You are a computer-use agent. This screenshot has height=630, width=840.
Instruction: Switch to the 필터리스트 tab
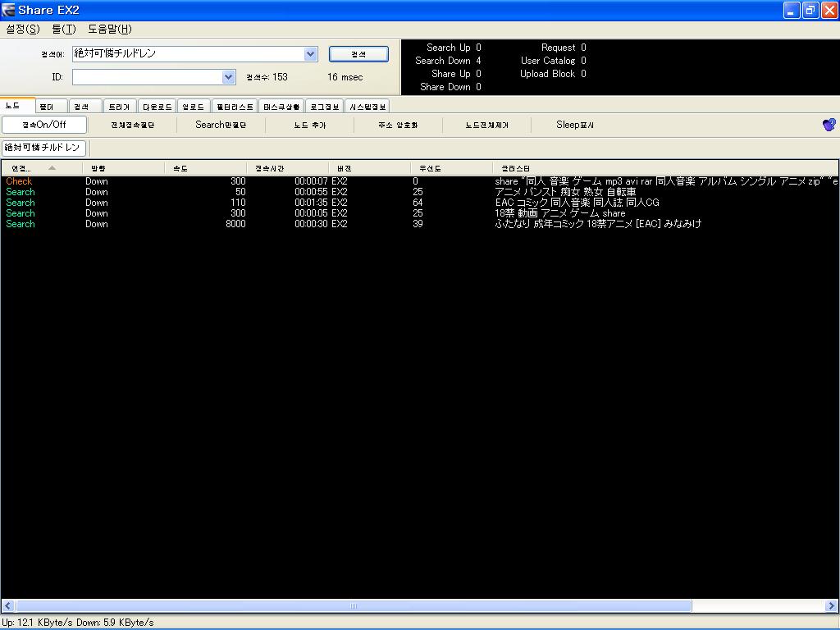point(235,107)
